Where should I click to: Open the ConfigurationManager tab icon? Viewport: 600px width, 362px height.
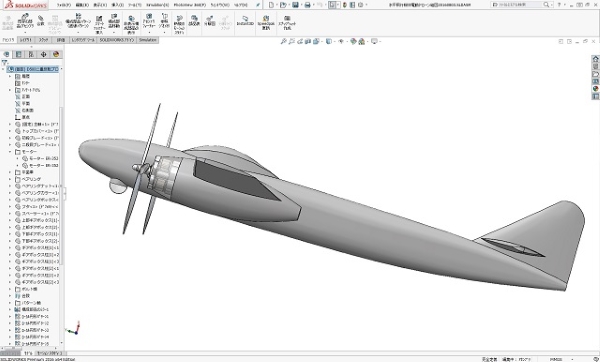pyautogui.click(x=31, y=54)
